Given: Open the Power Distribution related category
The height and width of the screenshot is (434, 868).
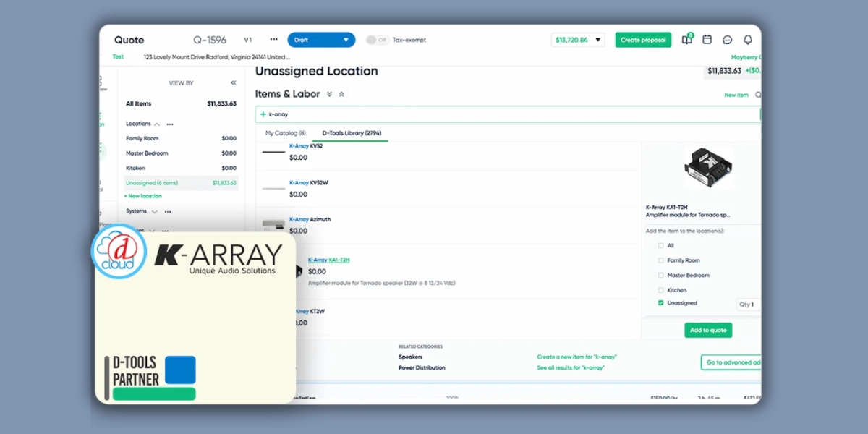Looking at the screenshot, I should click(422, 367).
